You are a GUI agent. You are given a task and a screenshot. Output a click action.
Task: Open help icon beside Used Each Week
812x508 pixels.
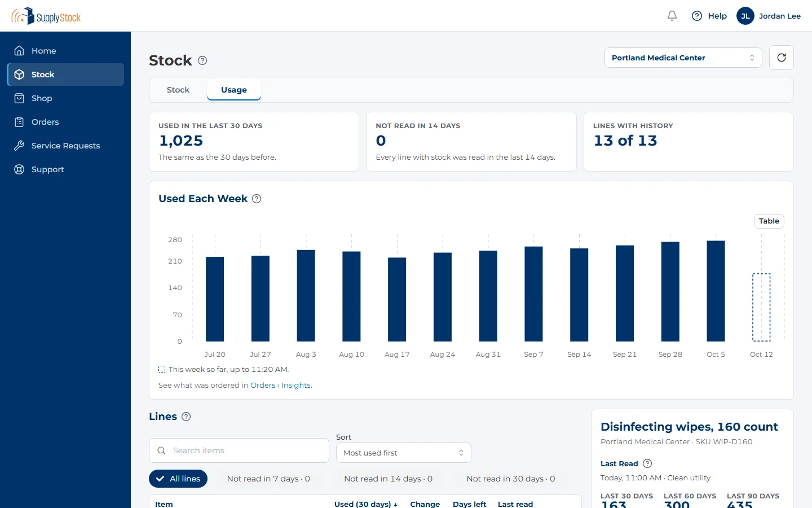pyautogui.click(x=257, y=199)
